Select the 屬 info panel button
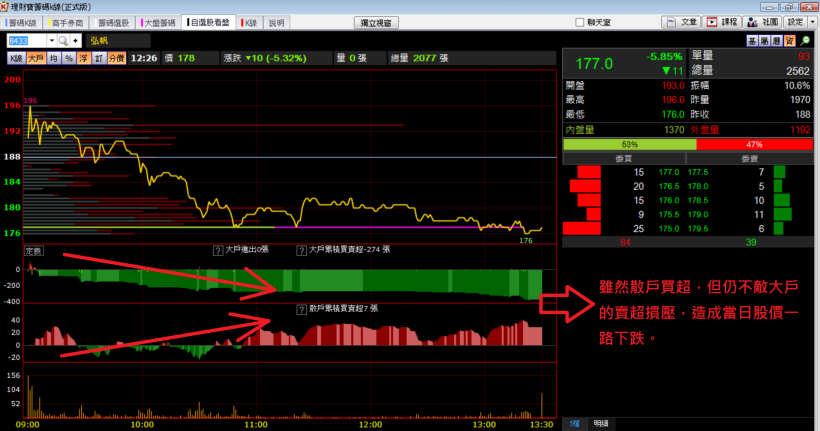The image size is (820, 431). pos(764,41)
